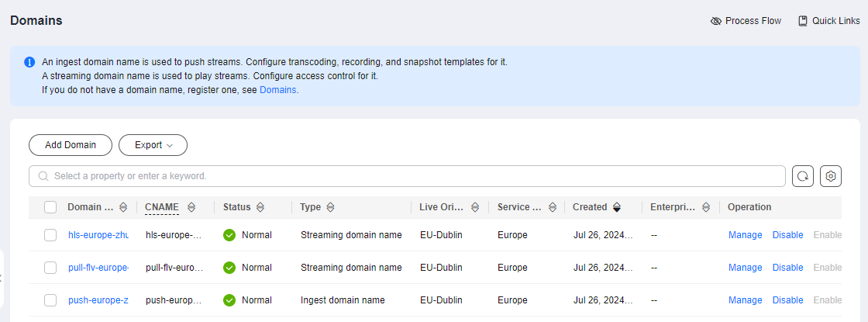
Task: Sort by Status column arrows
Action: [x=260, y=207]
